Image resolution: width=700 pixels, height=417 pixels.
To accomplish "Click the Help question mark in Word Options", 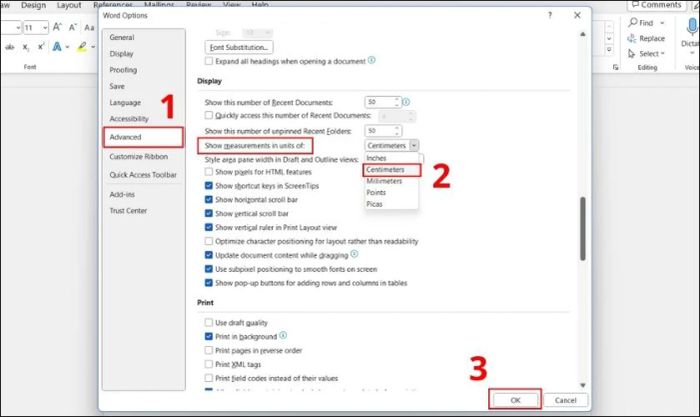I will (x=550, y=15).
